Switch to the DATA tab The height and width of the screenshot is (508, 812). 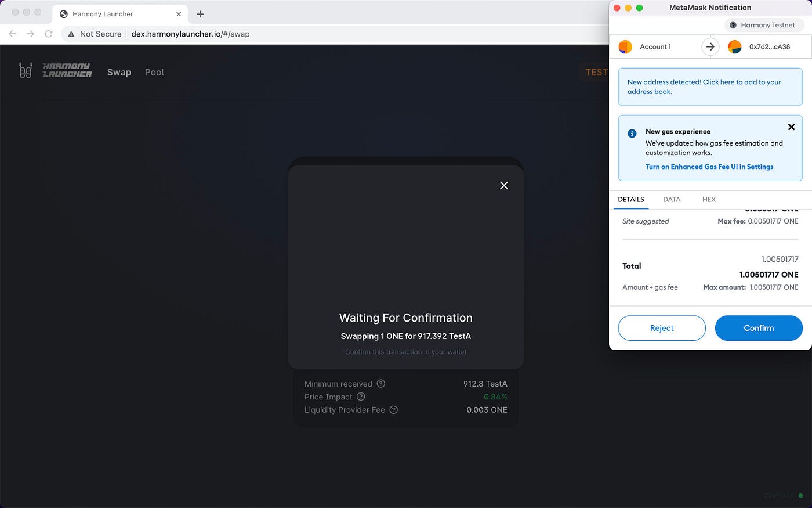pos(672,199)
